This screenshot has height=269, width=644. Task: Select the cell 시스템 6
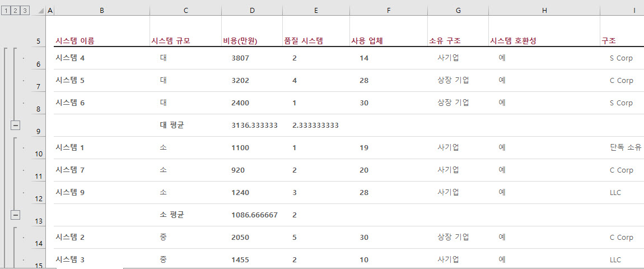click(x=102, y=103)
